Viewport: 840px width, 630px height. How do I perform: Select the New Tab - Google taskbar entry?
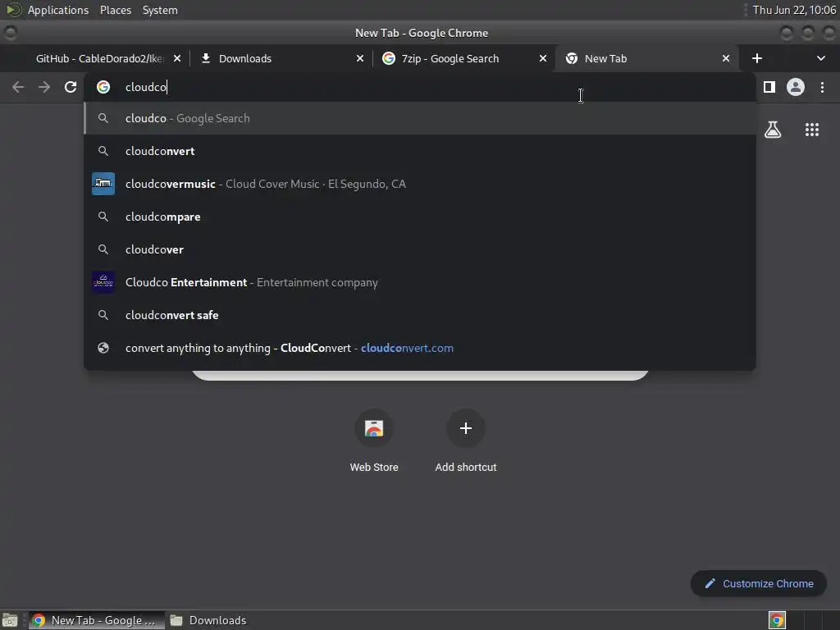pyautogui.click(x=97, y=620)
